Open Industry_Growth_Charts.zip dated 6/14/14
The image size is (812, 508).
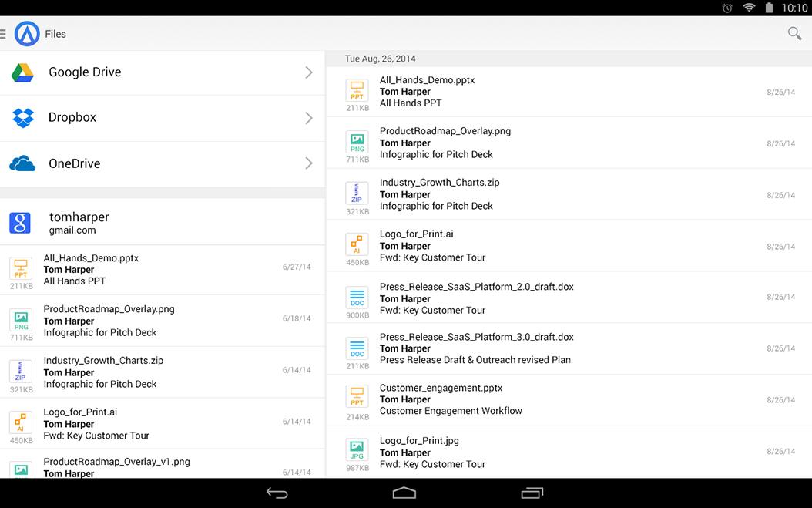[x=162, y=372]
